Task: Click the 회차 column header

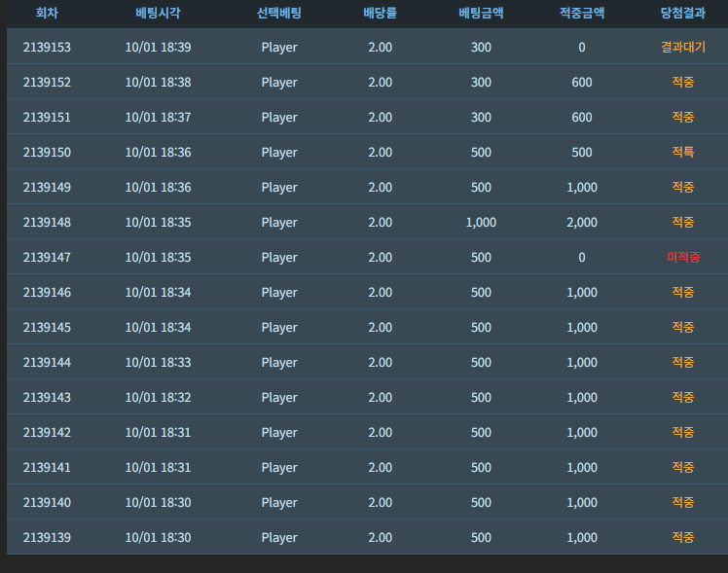Action: (x=47, y=13)
